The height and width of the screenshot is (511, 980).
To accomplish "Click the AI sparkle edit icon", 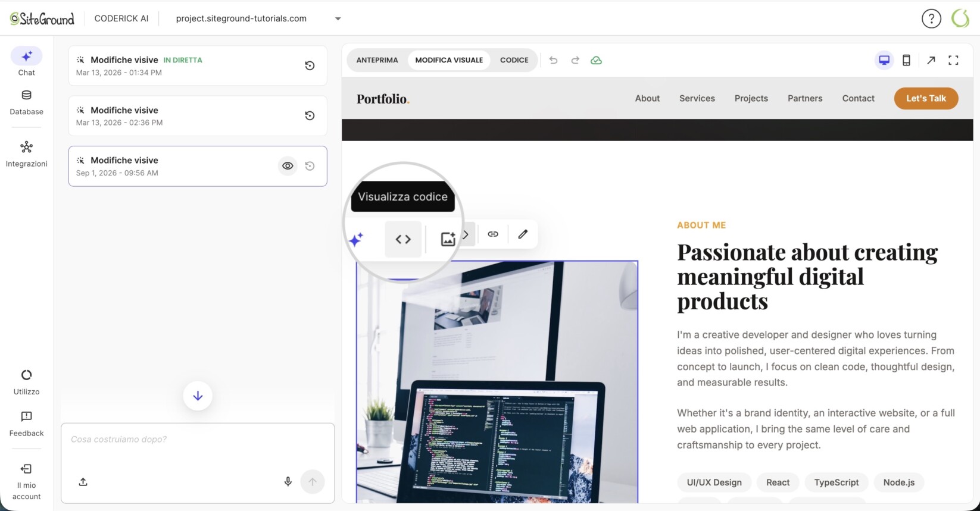I will [356, 239].
